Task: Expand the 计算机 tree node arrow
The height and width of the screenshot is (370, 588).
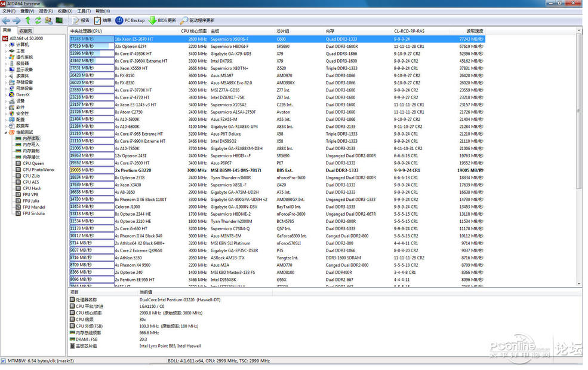Action: point(5,45)
